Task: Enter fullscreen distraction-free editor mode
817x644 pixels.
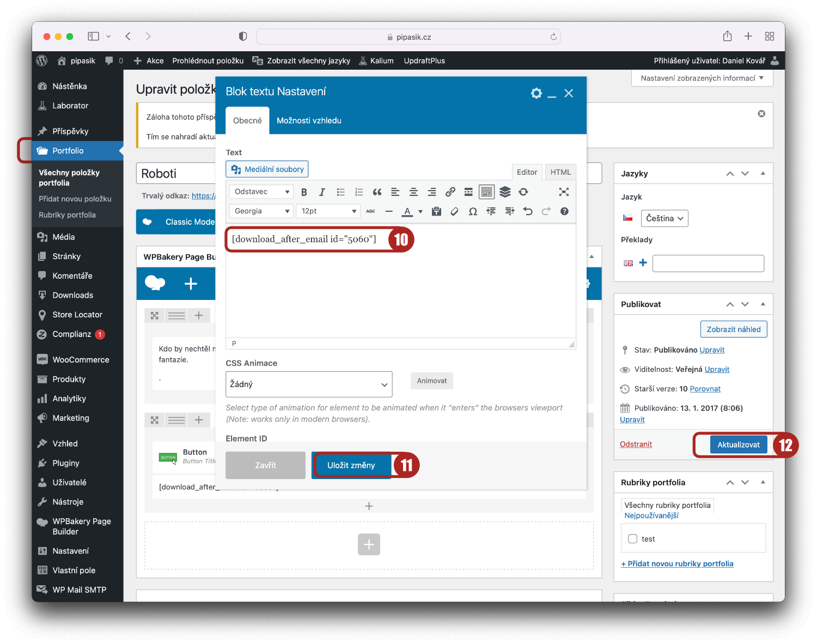Action: [x=564, y=192]
